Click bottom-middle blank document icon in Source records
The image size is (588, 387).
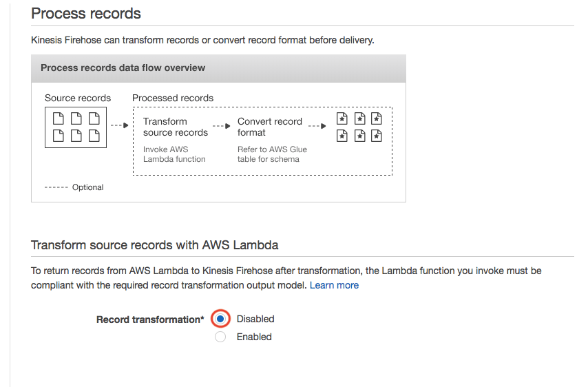point(76,136)
